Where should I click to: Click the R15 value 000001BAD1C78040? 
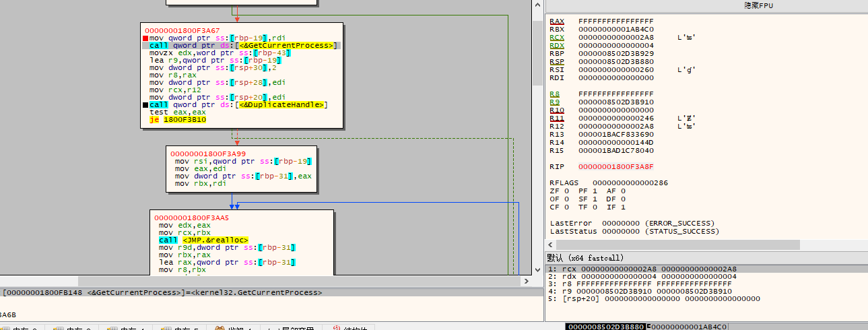click(x=615, y=151)
